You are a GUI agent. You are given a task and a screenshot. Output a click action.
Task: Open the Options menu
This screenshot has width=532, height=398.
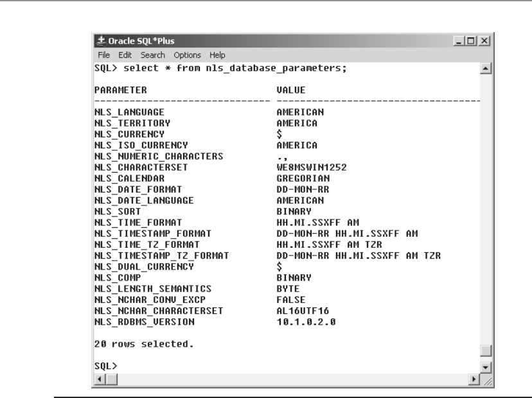pyautogui.click(x=187, y=55)
